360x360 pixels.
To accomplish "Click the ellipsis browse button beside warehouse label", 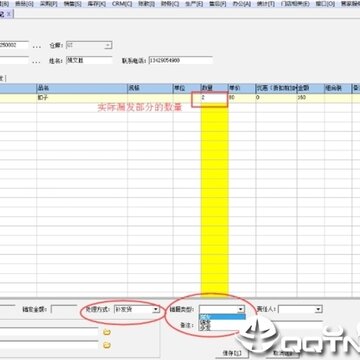I will click(x=37, y=46).
